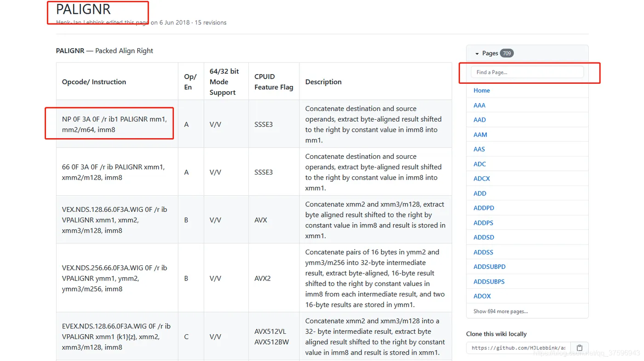Open the AAS page link
Image resolution: width=644 pixels, height=361 pixels.
coord(479,149)
